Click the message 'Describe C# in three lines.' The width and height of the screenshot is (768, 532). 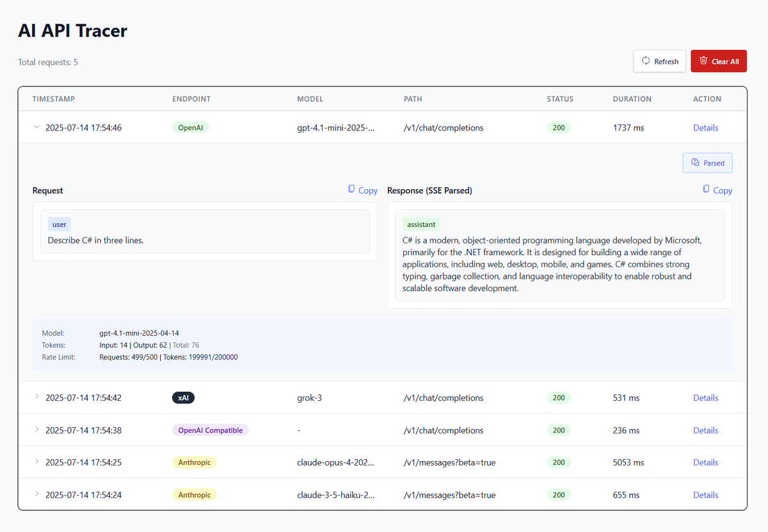point(96,240)
